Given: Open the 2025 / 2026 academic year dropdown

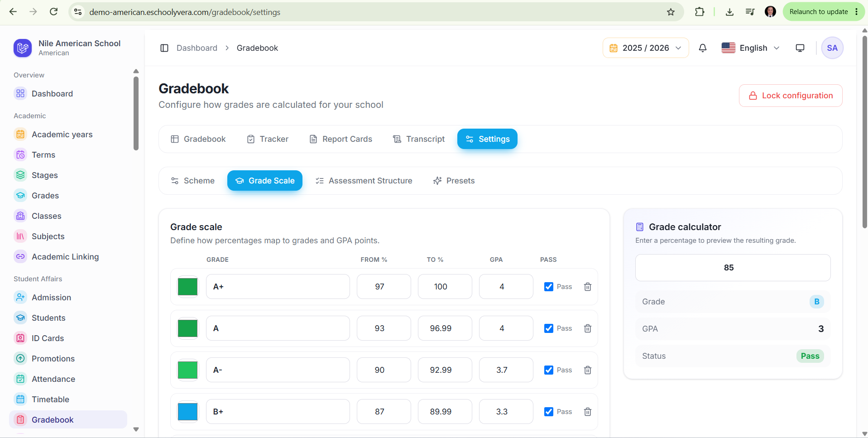Looking at the screenshot, I should coord(646,48).
